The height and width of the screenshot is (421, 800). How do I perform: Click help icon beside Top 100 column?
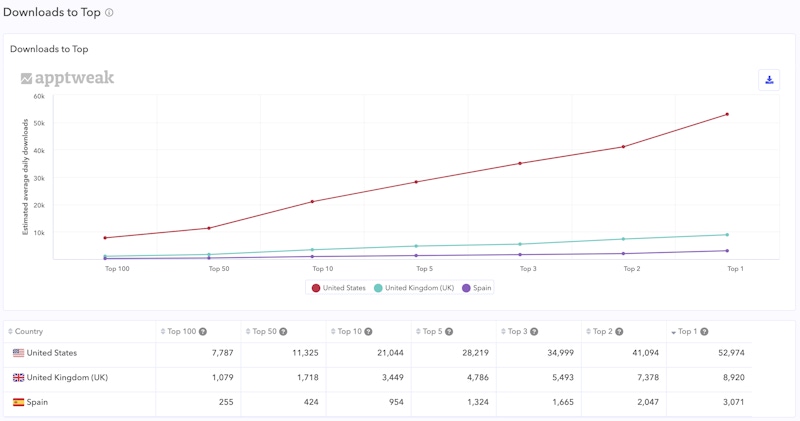203,332
